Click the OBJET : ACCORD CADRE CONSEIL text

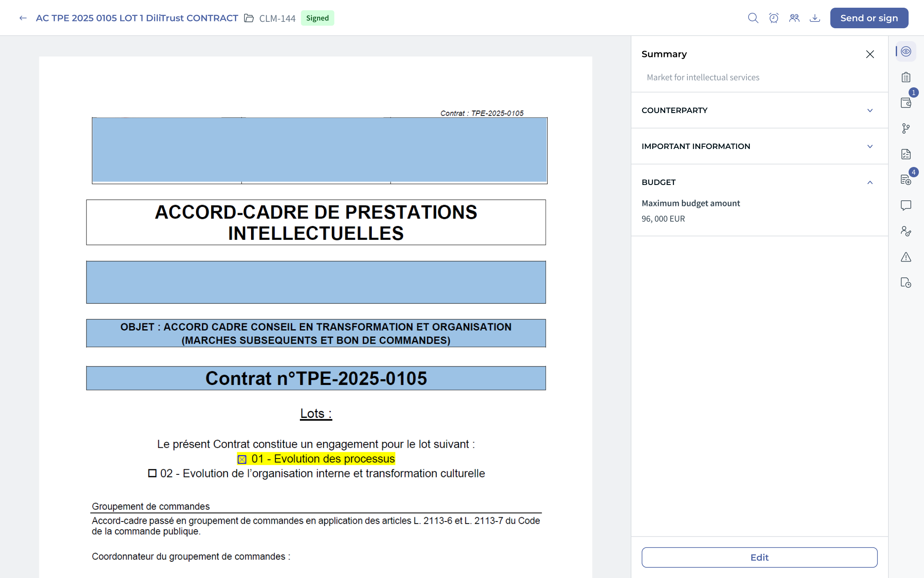pos(316,334)
